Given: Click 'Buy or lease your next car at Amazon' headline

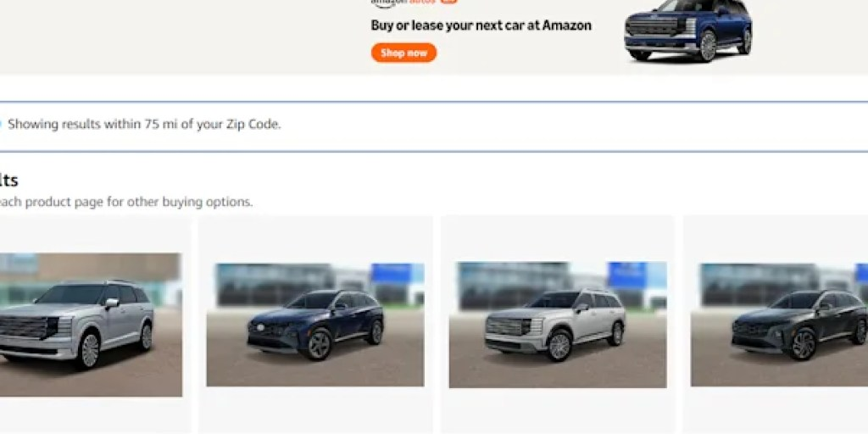Looking at the screenshot, I should click(x=481, y=25).
